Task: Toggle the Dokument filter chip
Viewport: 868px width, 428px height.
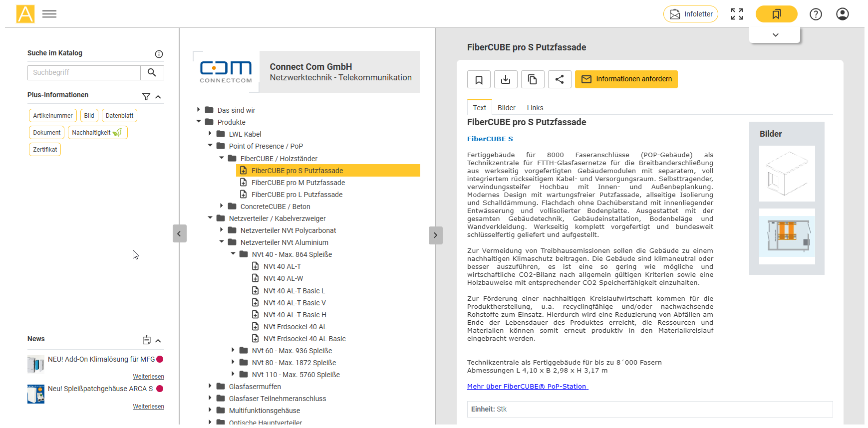Action: [47, 133]
